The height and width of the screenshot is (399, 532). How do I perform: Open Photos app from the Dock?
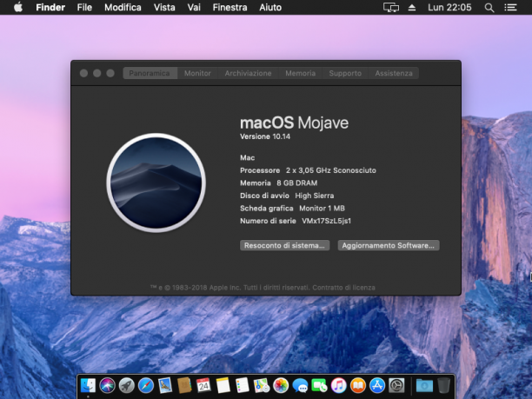pos(281,386)
